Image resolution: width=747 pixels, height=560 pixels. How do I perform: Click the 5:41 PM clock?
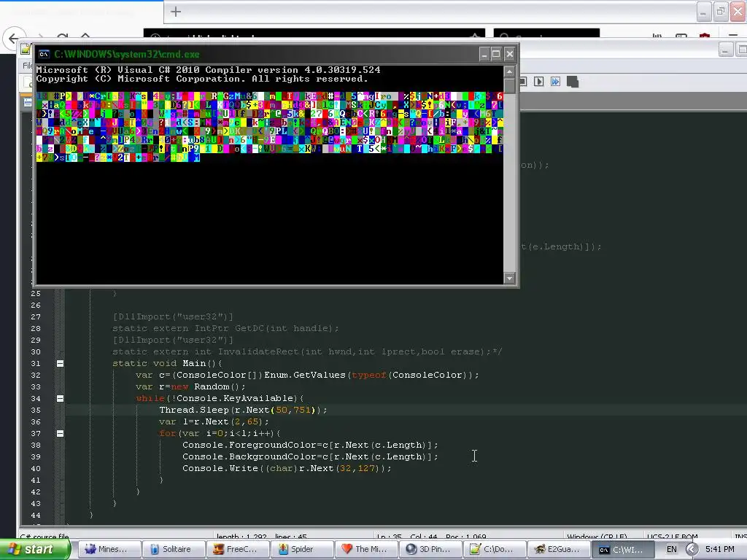[720, 550]
